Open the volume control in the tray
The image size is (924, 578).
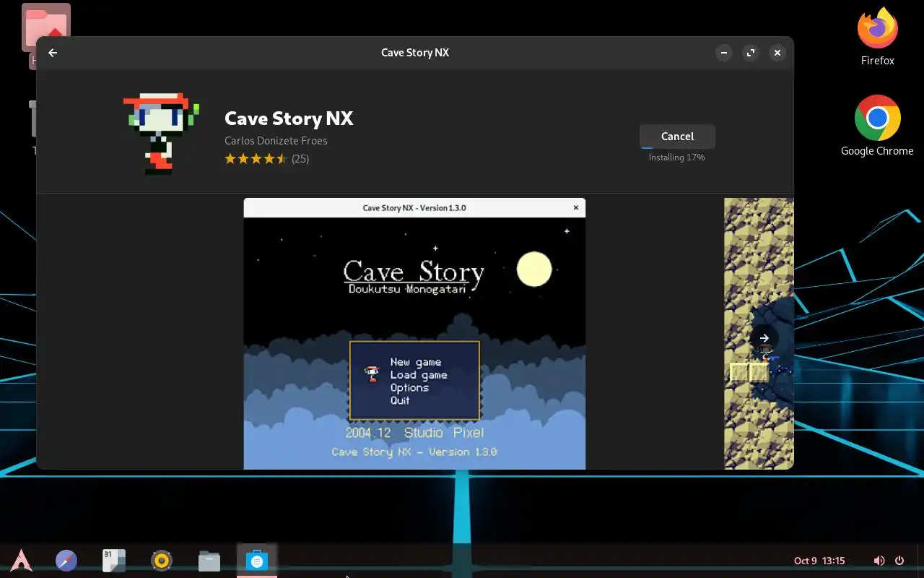click(879, 561)
